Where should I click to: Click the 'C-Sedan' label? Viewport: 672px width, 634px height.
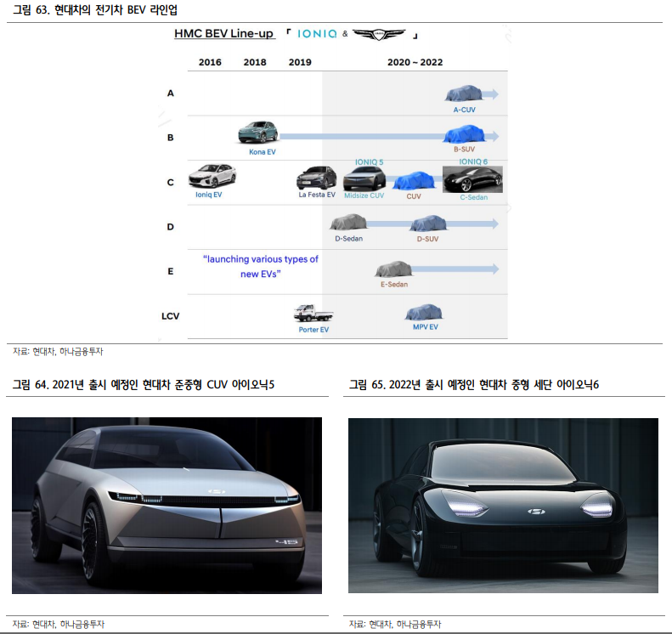coord(474,197)
